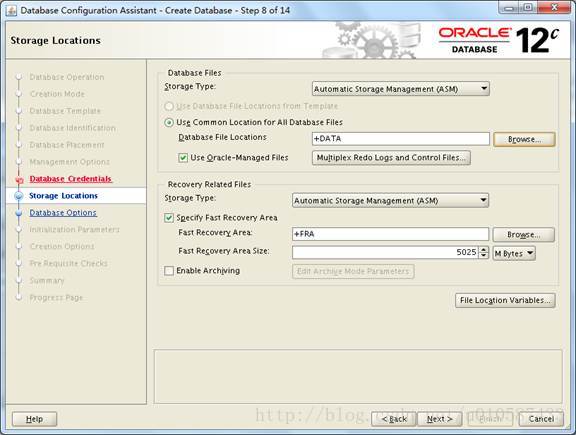
Task: Click the Database Identification step
Action: click(72, 128)
